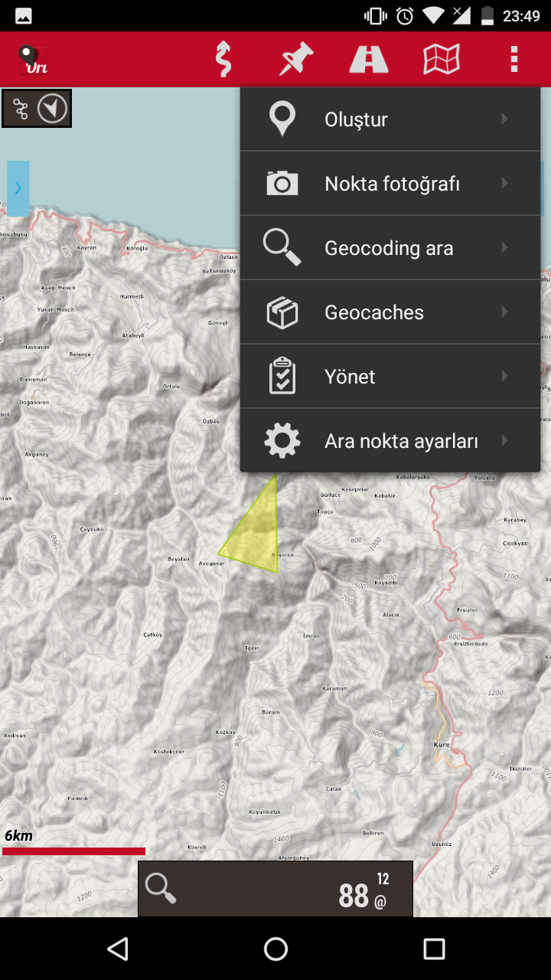
Task: Expand the Oluştur submenu arrow
Action: coord(504,119)
